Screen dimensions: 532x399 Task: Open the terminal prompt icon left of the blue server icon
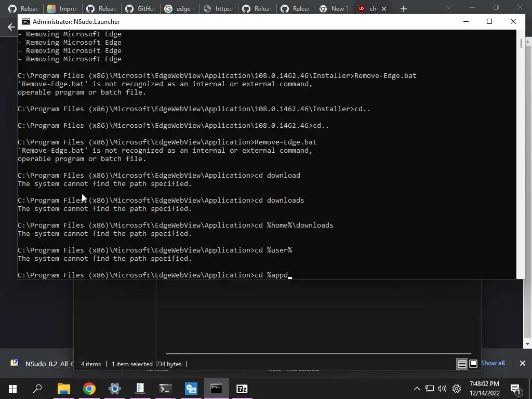(166, 389)
